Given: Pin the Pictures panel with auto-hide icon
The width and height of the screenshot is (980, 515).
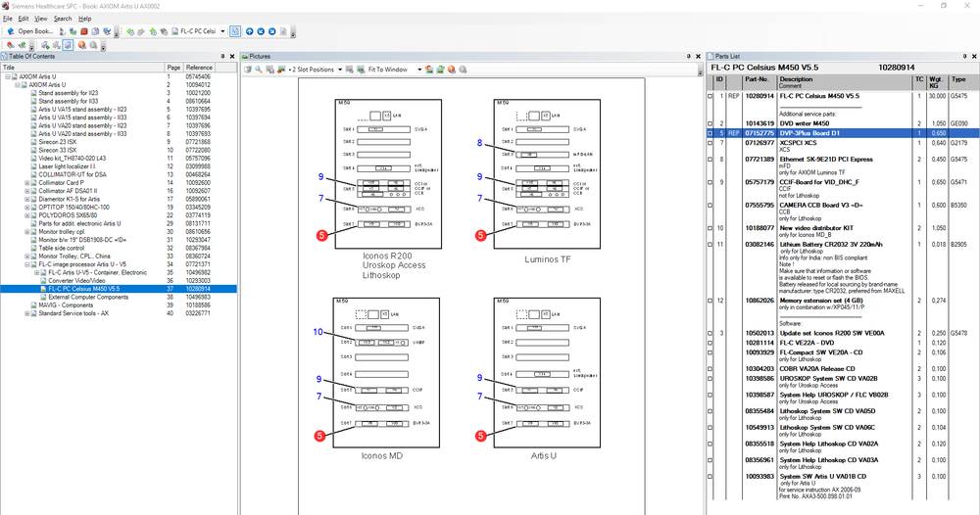Looking at the screenshot, I should [x=691, y=57].
